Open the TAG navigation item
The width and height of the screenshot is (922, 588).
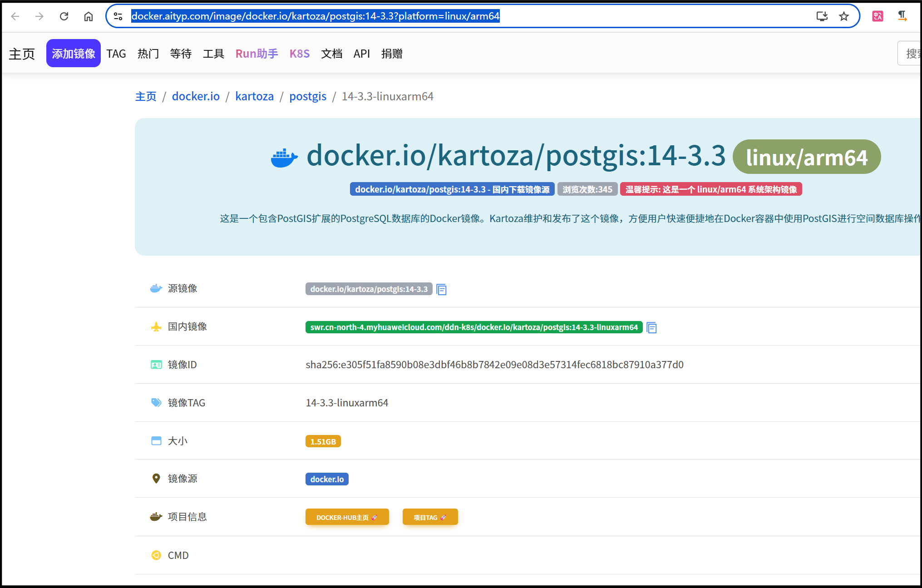[x=116, y=54]
